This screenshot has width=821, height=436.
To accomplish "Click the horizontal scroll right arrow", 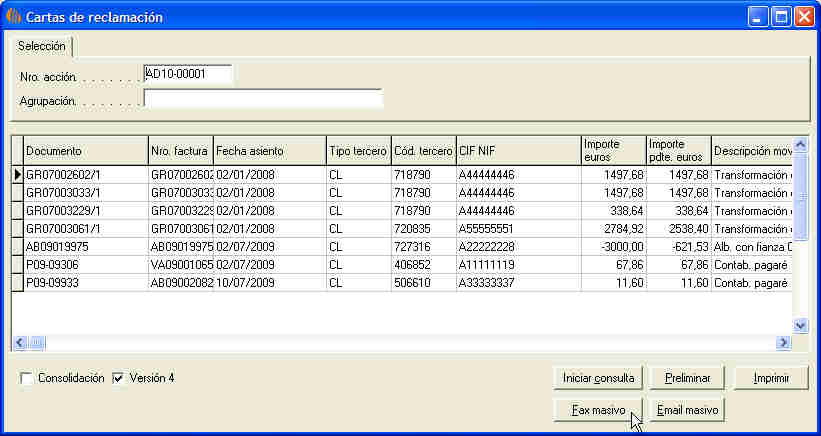I will coord(784,343).
